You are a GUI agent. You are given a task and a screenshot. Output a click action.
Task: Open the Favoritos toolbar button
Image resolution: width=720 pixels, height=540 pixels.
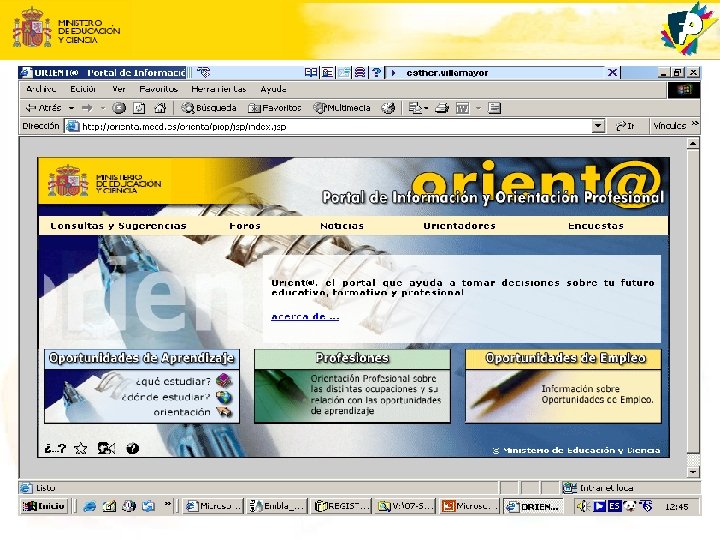click(275, 108)
